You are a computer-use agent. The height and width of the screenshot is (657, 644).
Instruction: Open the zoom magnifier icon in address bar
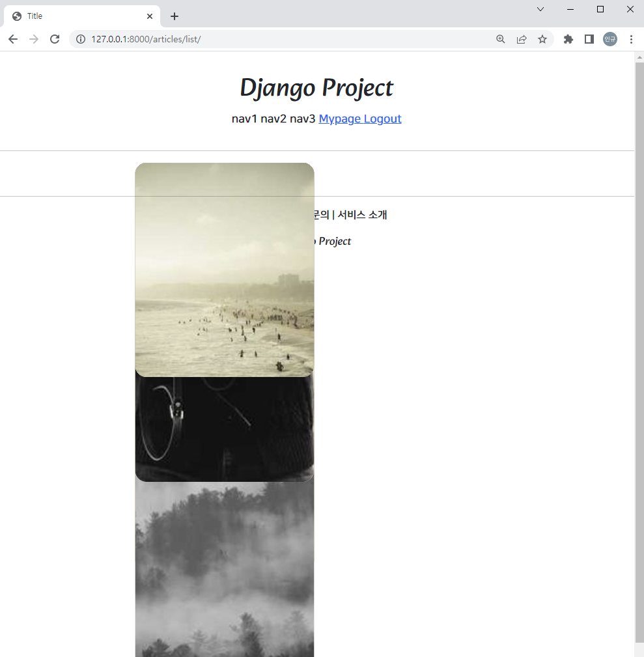tap(500, 39)
